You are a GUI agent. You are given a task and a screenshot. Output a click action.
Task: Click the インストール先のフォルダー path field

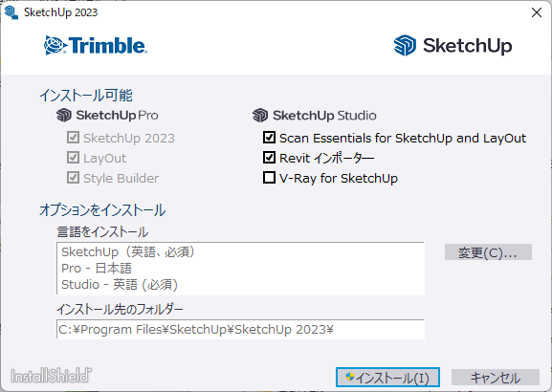coord(240,329)
